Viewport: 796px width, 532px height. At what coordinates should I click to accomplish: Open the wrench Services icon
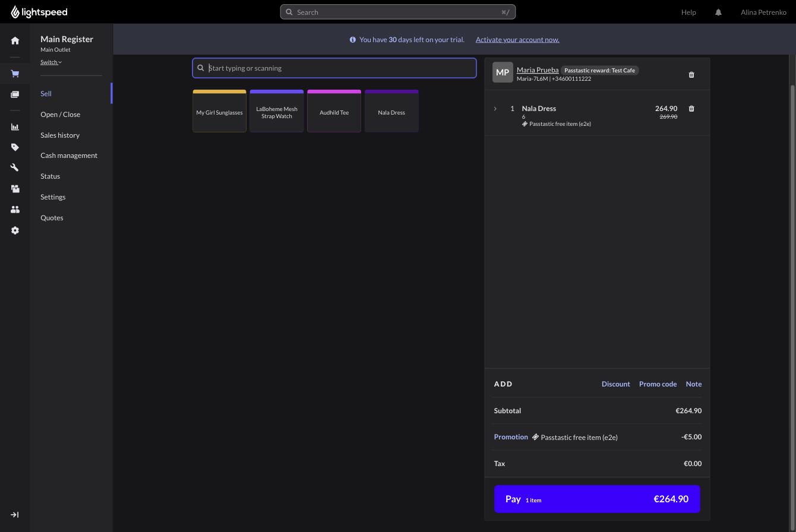click(x=15, y=168)
